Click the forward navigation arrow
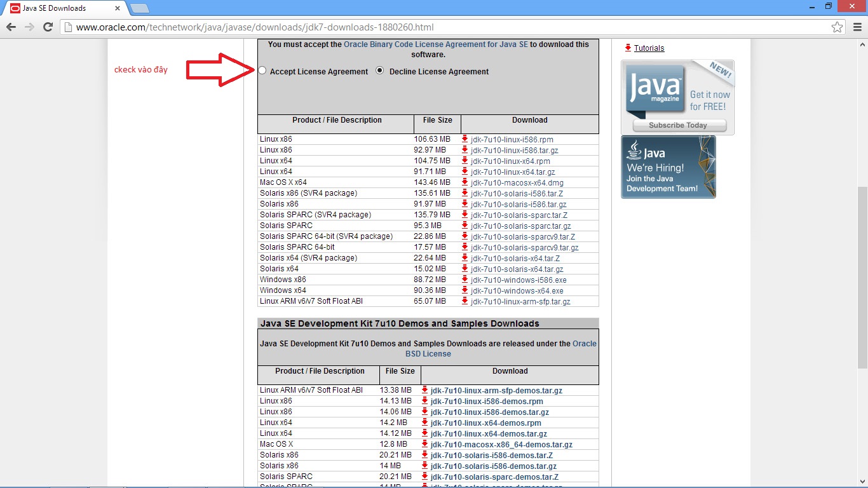868x488 pixels. pos(29,27)
